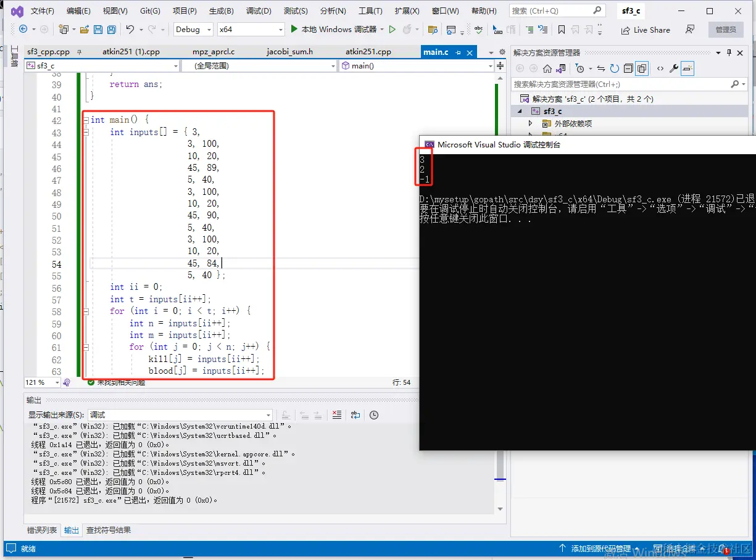
Task: Toggle word wrap in Output panel
Action: click(355, 415)
